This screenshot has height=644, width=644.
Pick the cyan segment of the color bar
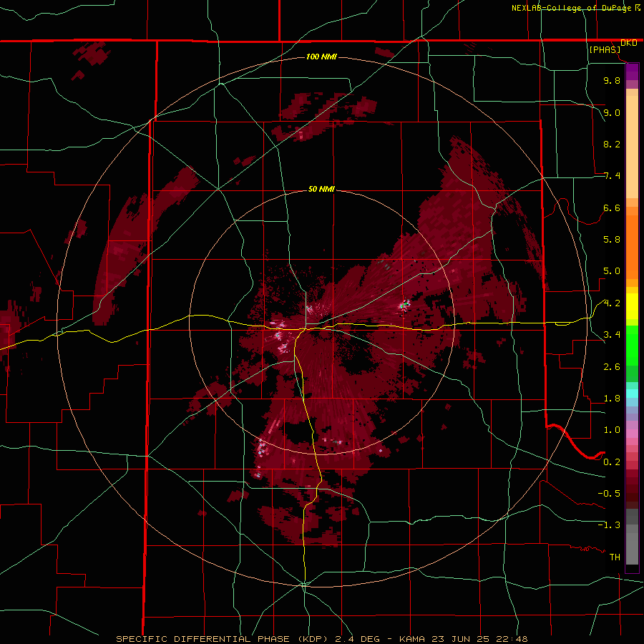pyautogui.click(x=632, y=394)
